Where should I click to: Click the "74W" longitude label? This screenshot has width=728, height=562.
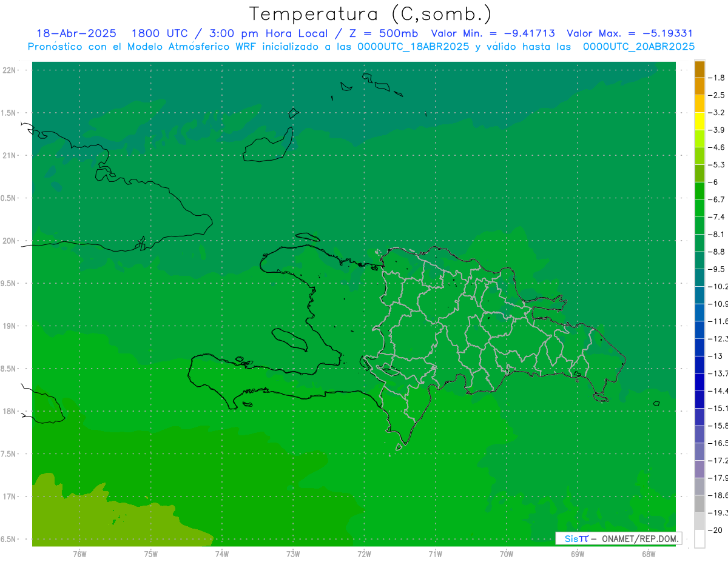(222, 554)
